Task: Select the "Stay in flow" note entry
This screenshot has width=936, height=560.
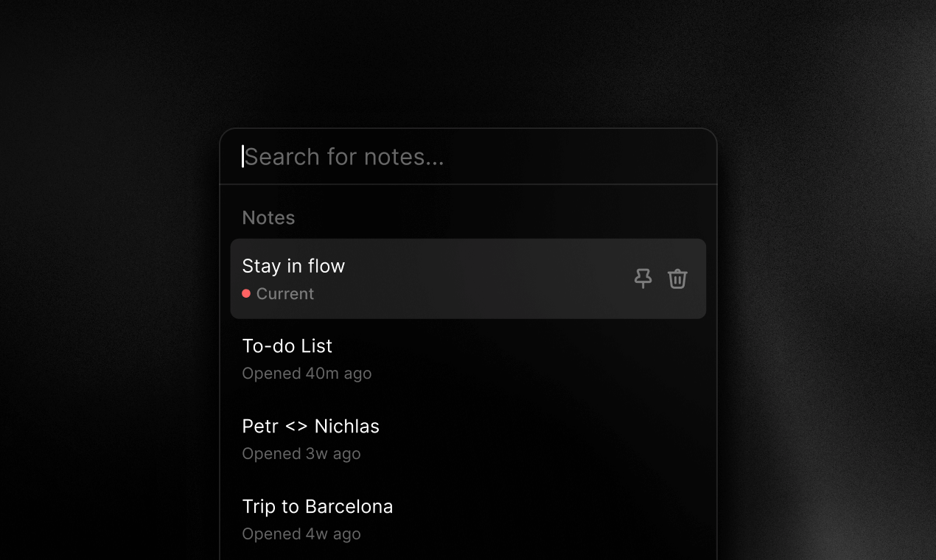Action: click(x=442, y=279)
